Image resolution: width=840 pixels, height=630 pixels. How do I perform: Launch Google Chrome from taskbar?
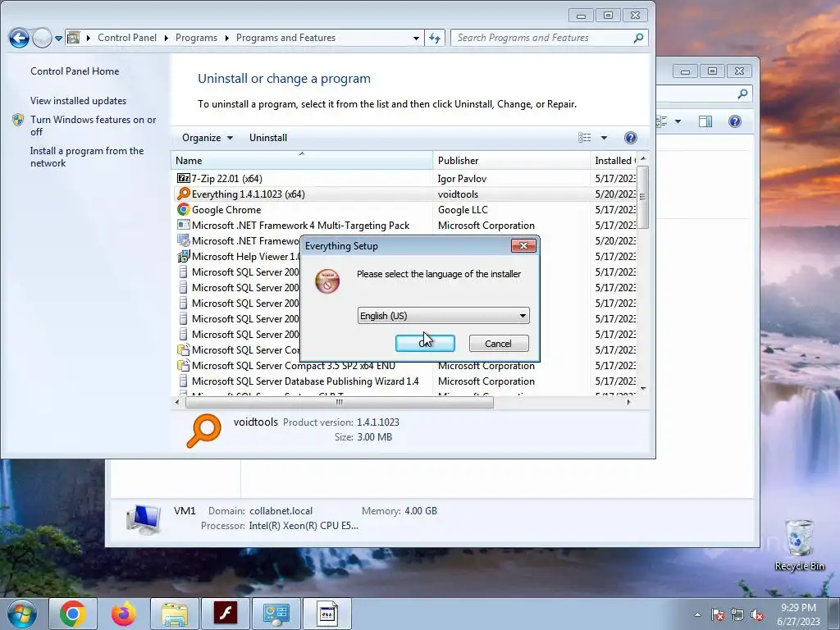click(73, 614)
